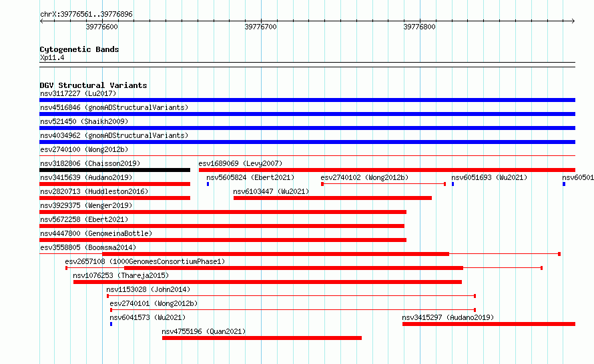This screenshot has width=594, height=364.
Task: Open nsv4516846 (gnomADStructuralVariants) variant label
Action: tap(114, 107)
